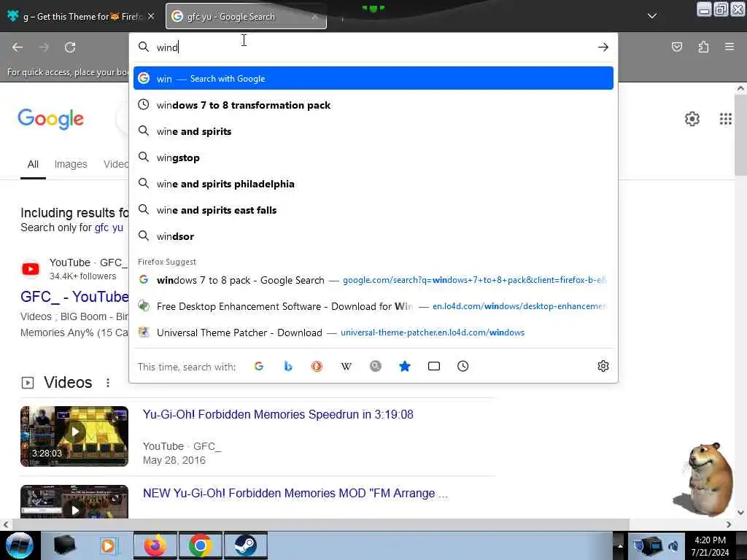Click the browser back arrow
Image resolution: width=747 pixels, height=560 pixels.
[18, 47]
